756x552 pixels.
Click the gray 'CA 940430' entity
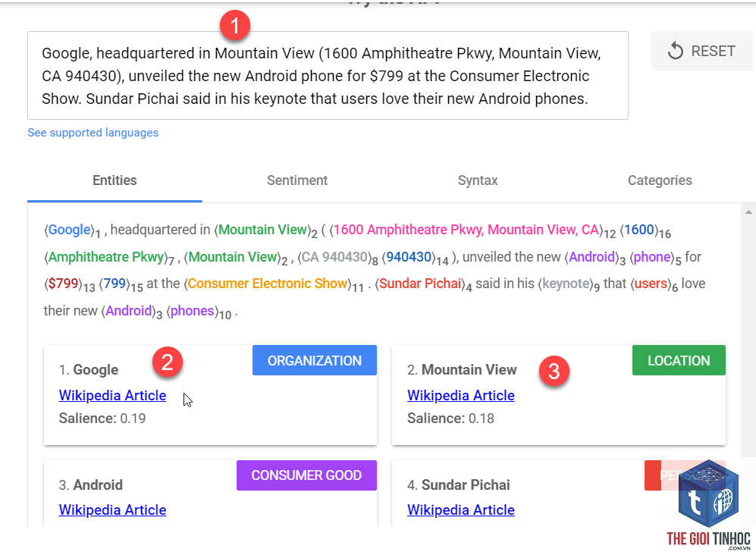(x=334, y=257)
